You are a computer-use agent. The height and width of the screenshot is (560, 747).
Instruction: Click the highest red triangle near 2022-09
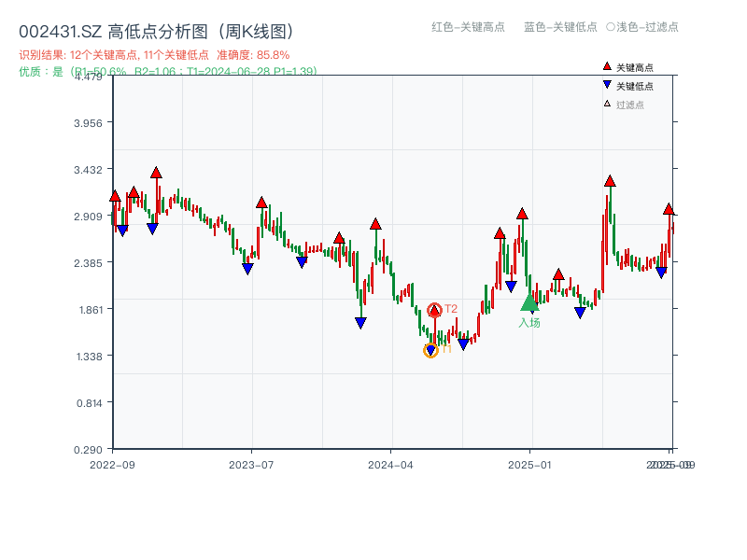pos(155,173)
